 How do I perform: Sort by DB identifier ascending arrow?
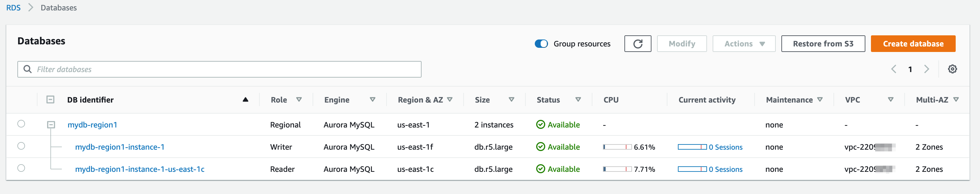click(x=246, y=100)
